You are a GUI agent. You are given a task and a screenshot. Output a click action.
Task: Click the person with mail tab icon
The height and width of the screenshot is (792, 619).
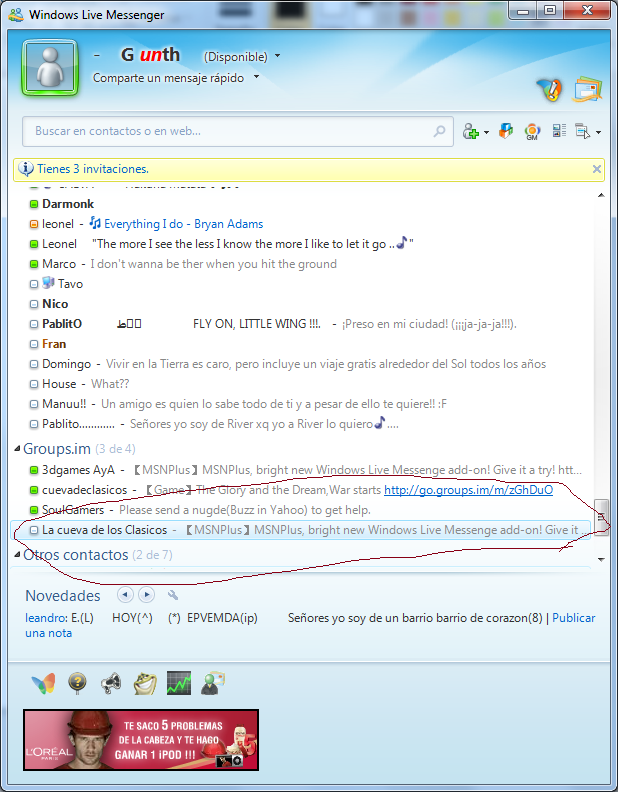pyautogui.click(x=213, y=683)
